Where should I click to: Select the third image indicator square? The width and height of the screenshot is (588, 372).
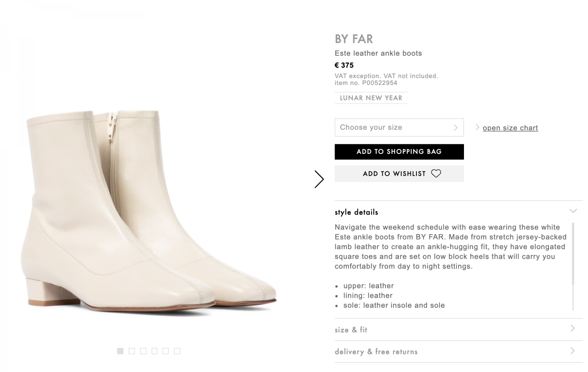click(143, 351)
